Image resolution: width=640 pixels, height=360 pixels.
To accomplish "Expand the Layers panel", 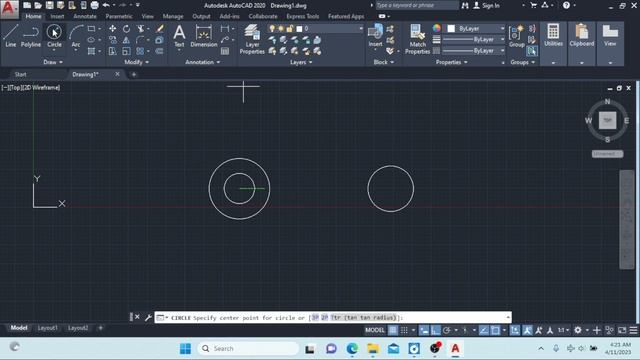I will [301, 62].
